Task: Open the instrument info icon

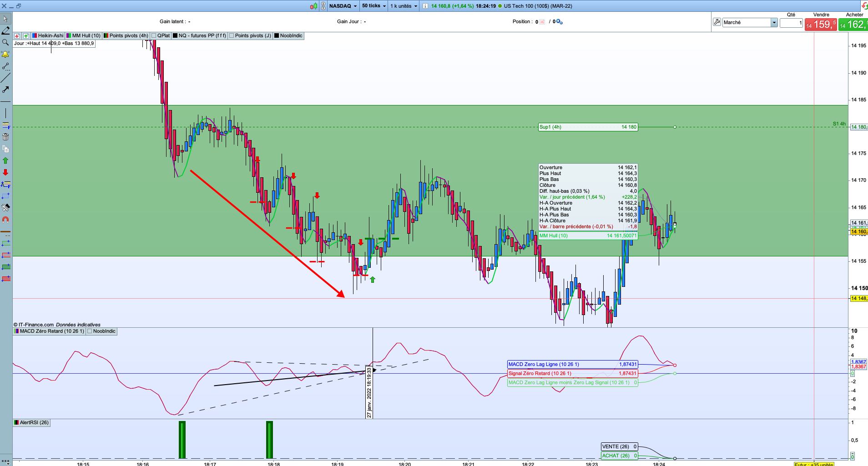Action: [425, 6]
